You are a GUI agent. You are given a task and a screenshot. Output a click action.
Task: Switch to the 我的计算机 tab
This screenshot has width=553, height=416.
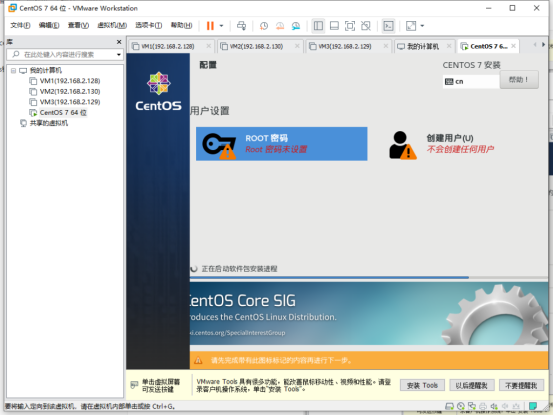423,47
